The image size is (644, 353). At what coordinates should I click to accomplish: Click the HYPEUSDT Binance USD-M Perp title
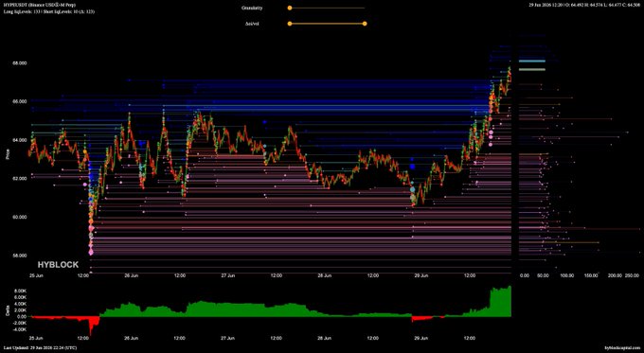[40, 5]
